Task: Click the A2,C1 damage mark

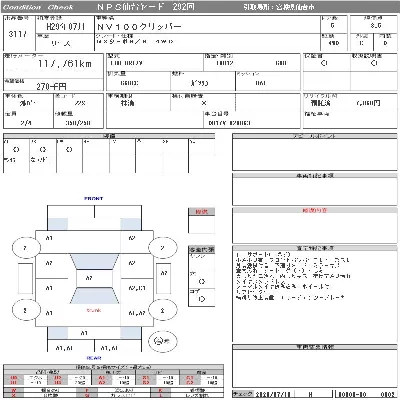Action: click(x=137, y=288)
